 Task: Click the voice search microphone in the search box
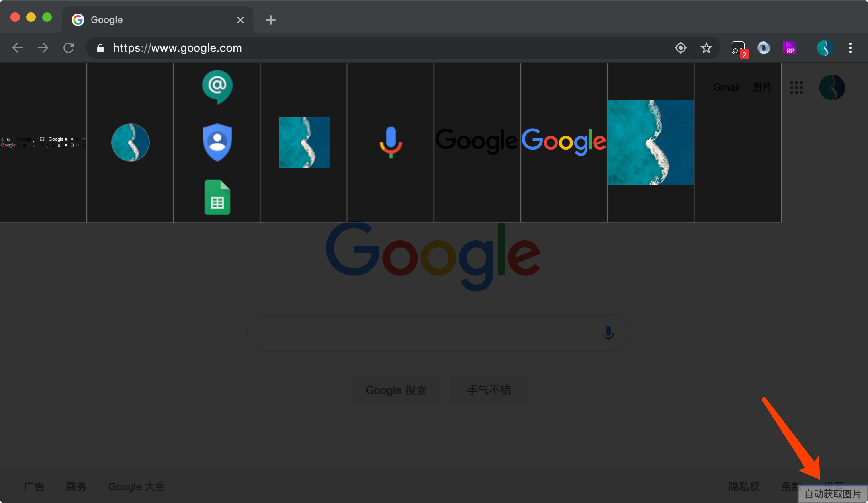coord(608,333)
